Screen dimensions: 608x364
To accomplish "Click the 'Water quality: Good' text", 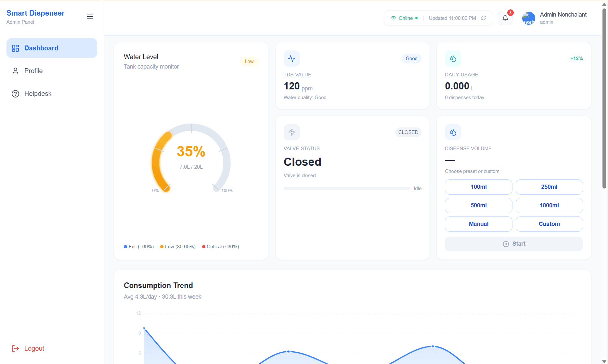I will click(305, 97).
